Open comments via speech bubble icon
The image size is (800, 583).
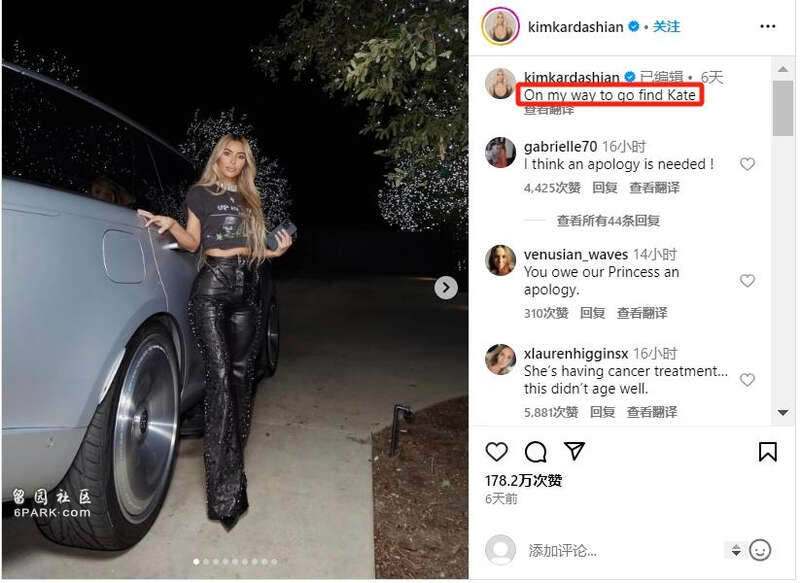click(x=536, y=451)
